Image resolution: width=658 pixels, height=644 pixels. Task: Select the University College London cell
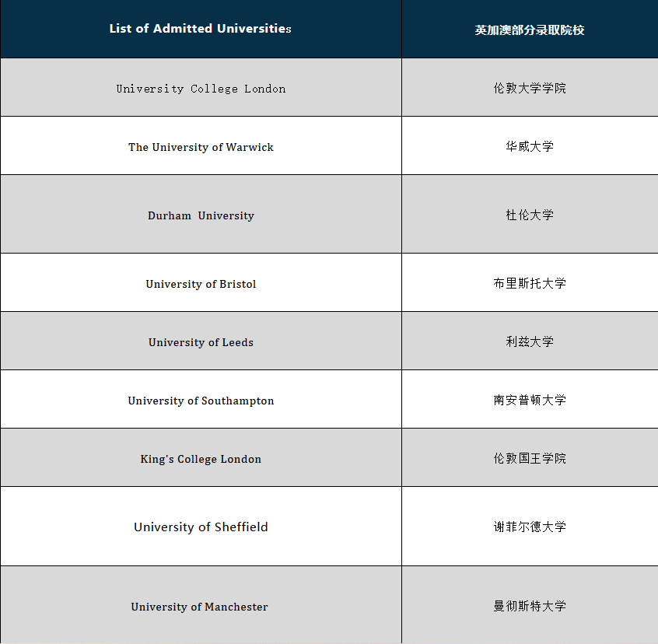[x=201, y=89]
